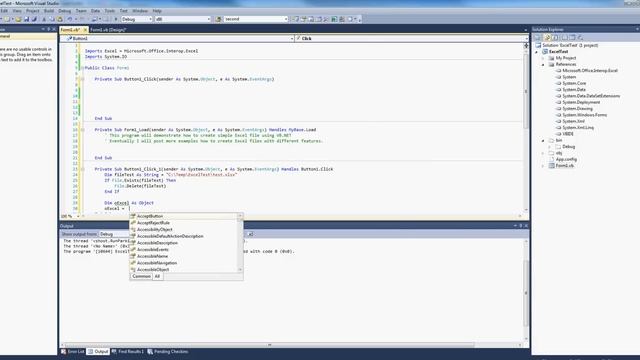
Task: Close the Form1.vb tab with its X
Action: click(x=85, y=30)
